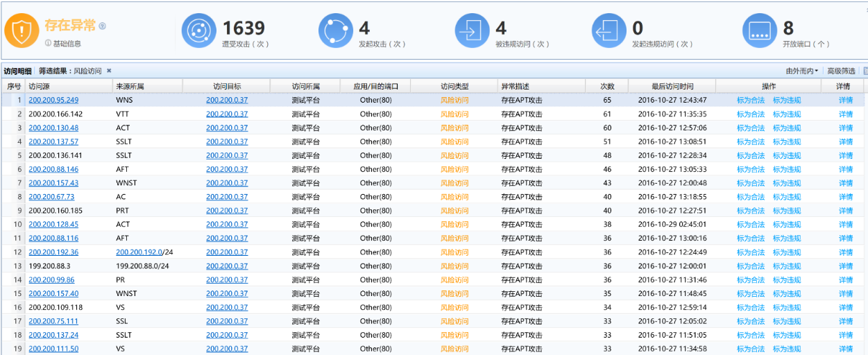868x355 pixels.
Task: Click the orange shield warning icon
Action: point(22,31)
